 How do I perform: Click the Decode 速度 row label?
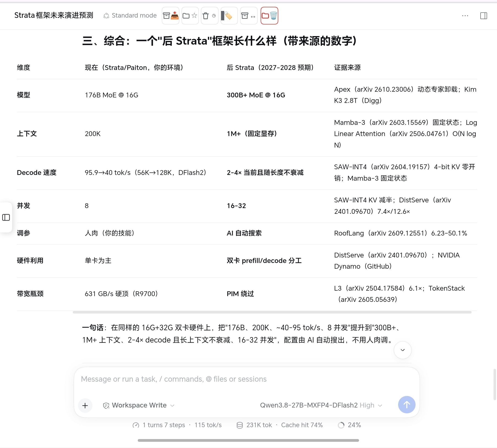(x=37, y=173)
